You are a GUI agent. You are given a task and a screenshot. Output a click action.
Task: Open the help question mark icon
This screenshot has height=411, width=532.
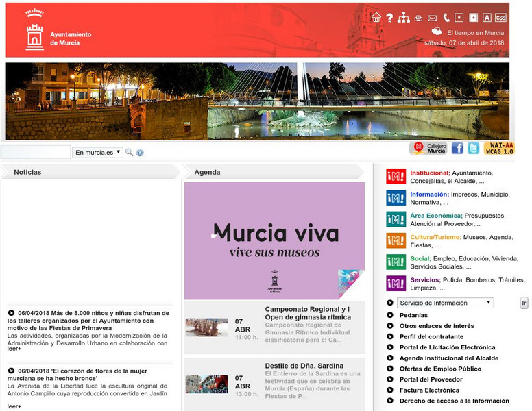(389, 18)
